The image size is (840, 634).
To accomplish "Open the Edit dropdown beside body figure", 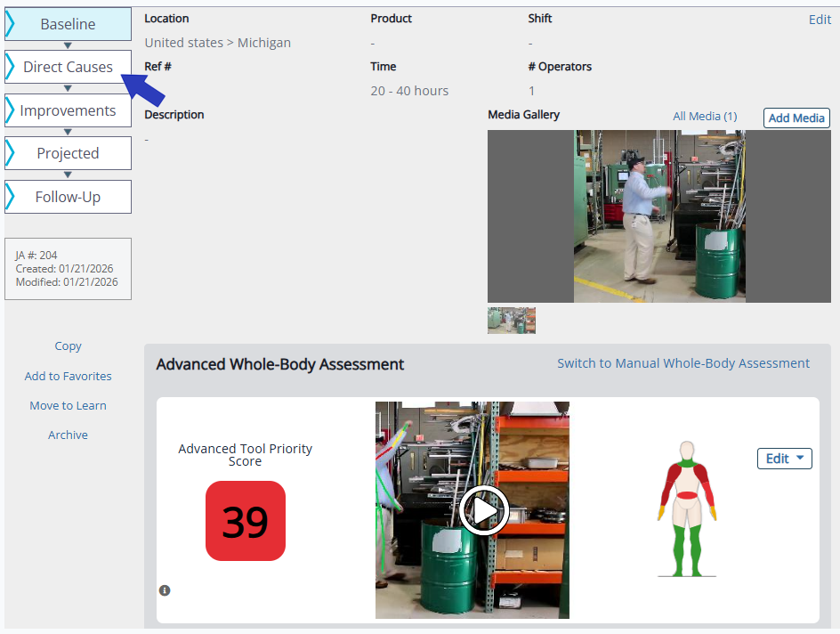I will tap(784, 459).
